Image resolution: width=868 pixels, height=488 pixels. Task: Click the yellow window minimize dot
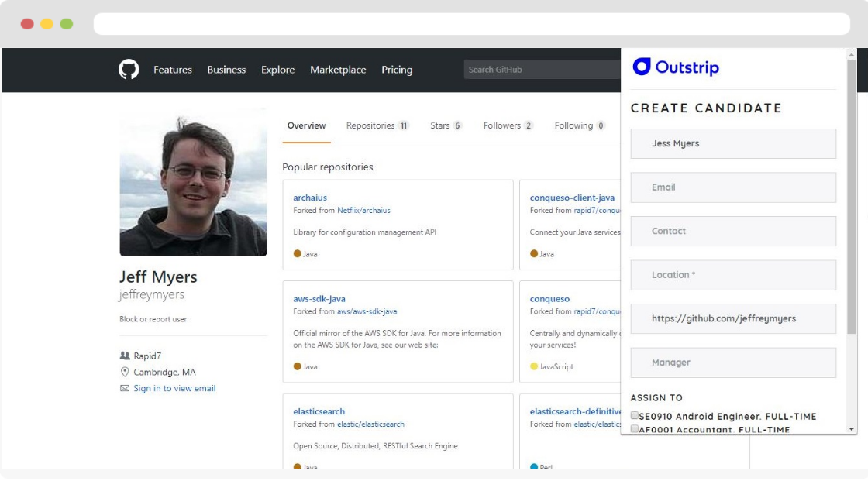coord(47,24)
